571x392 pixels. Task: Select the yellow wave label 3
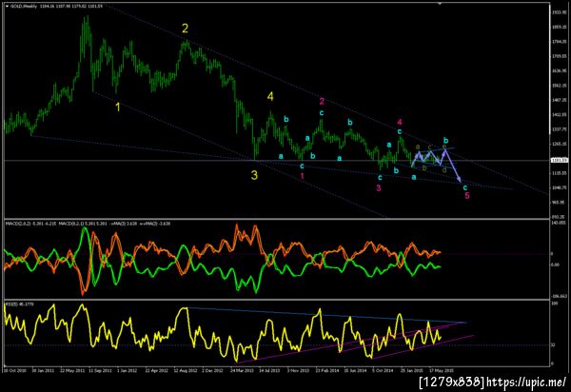click(x=254, y=175)
